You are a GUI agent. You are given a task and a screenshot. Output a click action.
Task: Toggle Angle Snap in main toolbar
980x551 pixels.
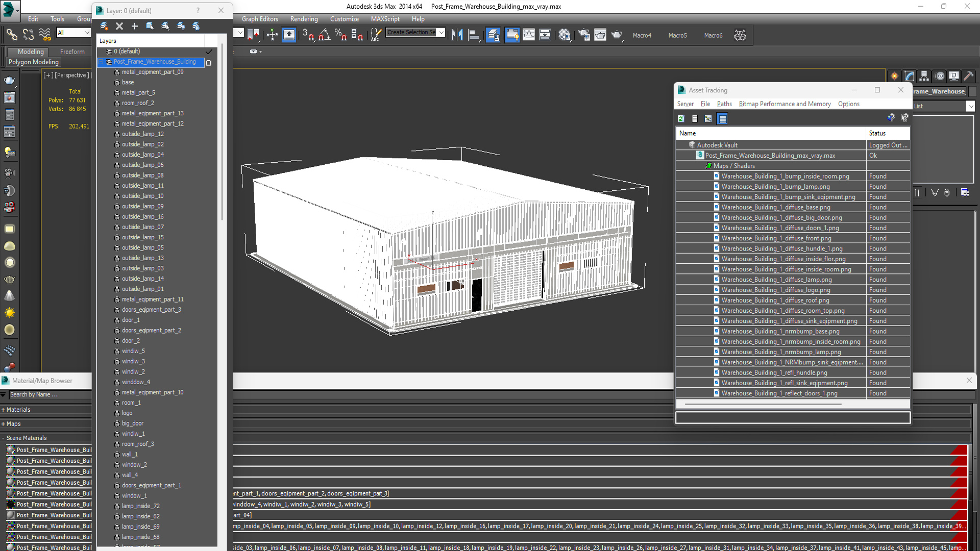[x=324, y=35]
